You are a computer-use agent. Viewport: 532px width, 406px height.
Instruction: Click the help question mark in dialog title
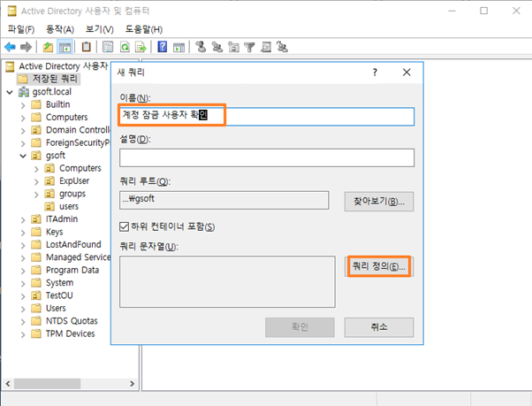point(375,73)
